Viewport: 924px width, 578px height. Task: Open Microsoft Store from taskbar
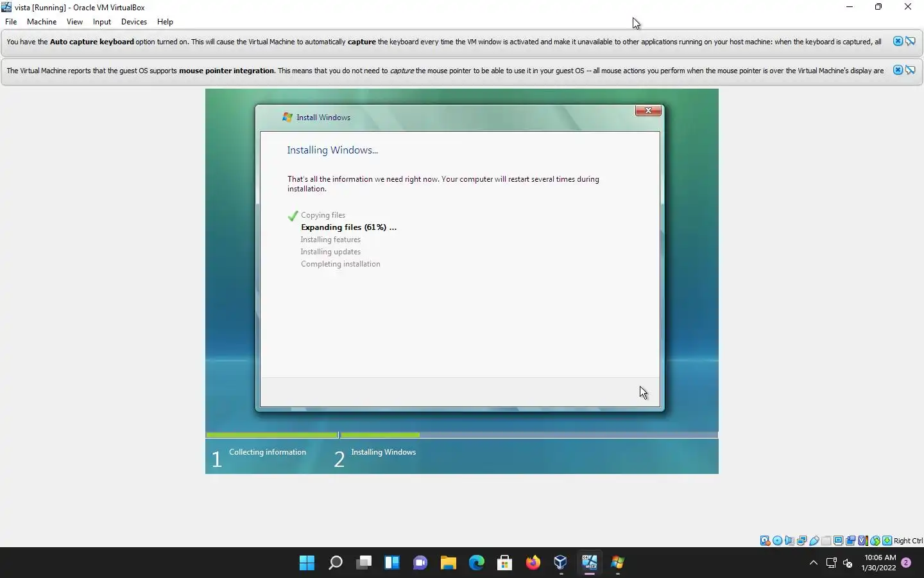coord(504,563)
